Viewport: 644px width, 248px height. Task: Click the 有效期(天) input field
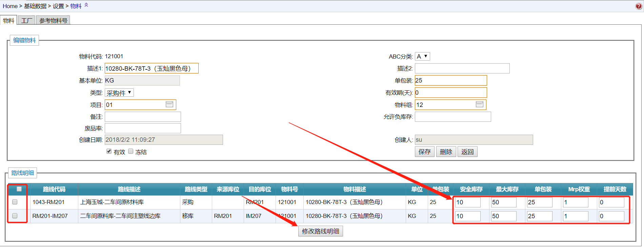(451, 93)
